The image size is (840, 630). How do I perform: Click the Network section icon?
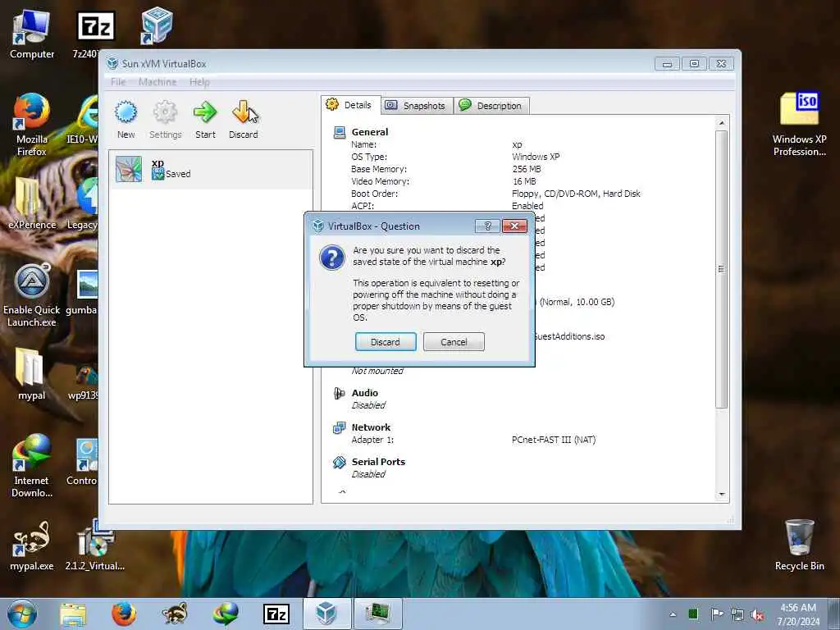(x=339, y=427)
